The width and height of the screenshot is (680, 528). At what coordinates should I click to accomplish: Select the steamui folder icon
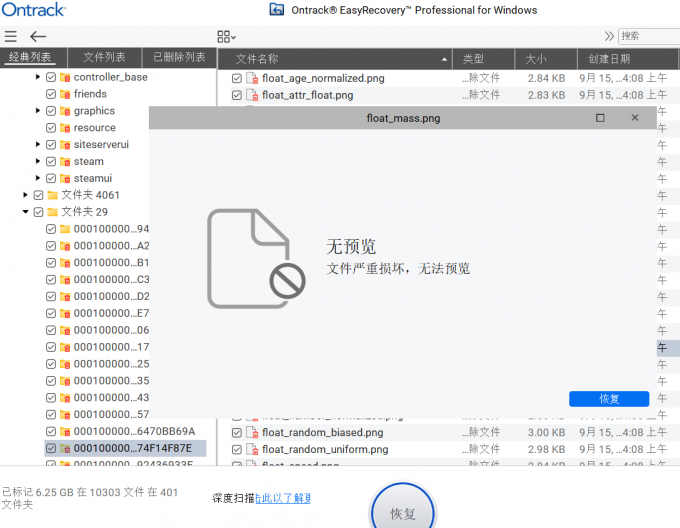coord(65,178)
